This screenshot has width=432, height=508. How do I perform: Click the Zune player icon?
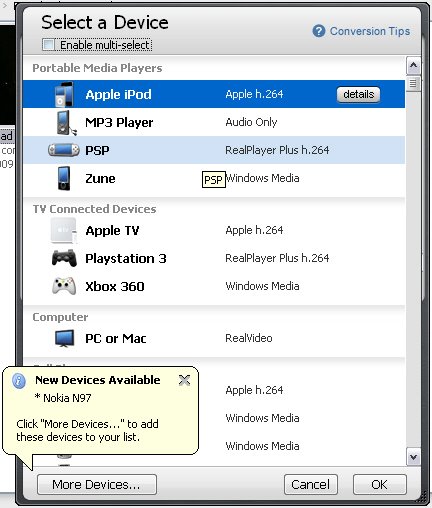(64, 178)
